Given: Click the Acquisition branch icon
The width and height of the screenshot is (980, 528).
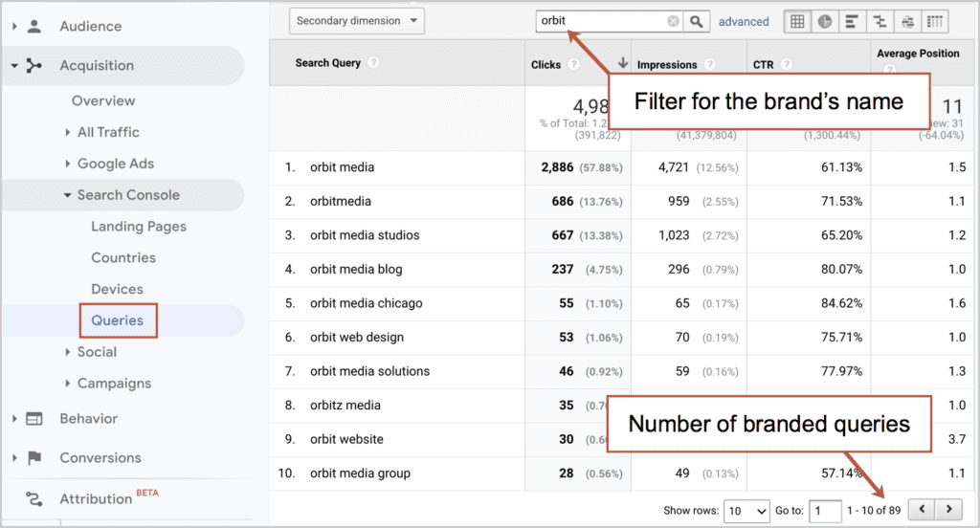Looking at the screenshot, I should point(34,65).
